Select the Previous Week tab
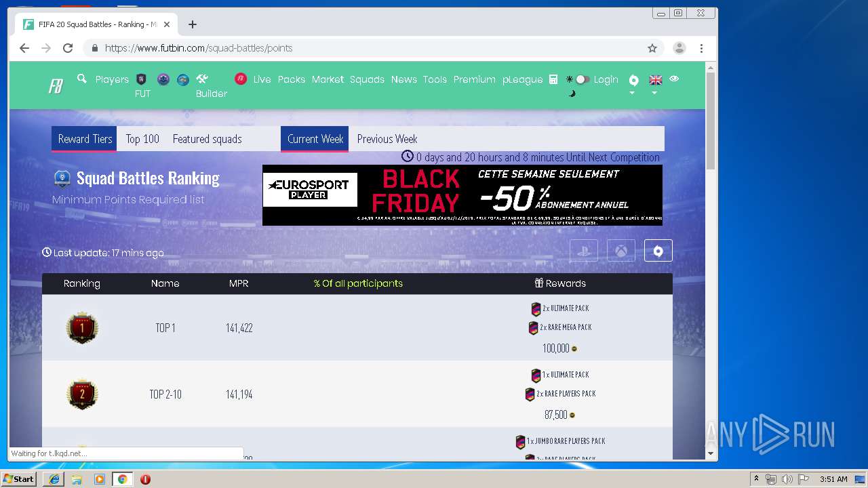 [387, 138]
